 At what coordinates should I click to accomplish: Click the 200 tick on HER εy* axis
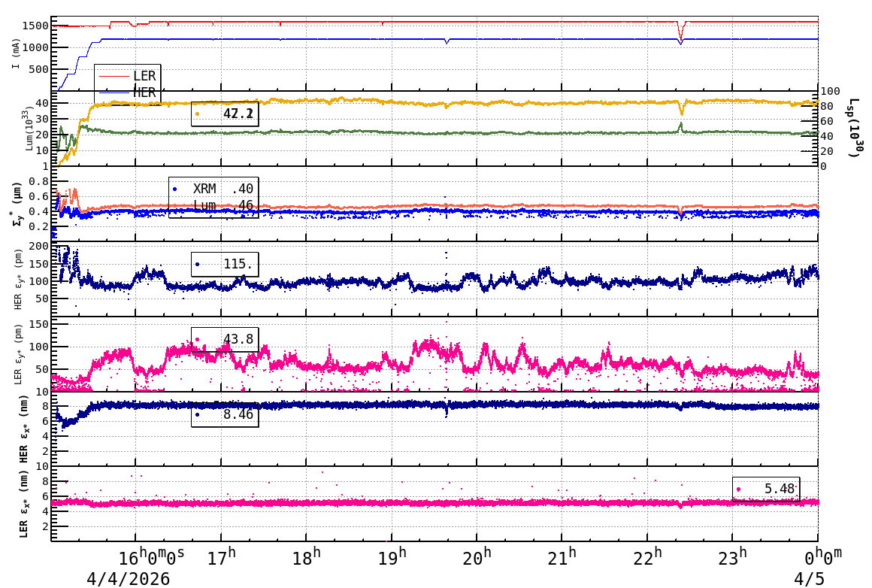tap(39, 246)
